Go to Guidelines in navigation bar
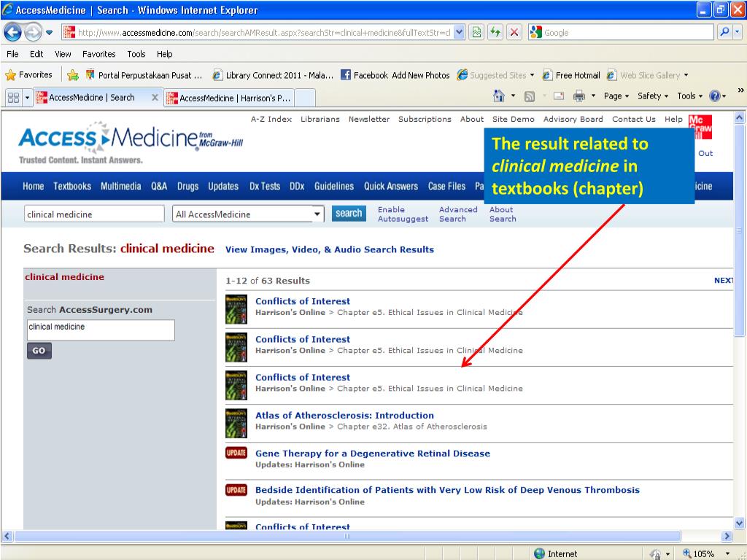This screenshot has width=747, height=560. [334, 186]
